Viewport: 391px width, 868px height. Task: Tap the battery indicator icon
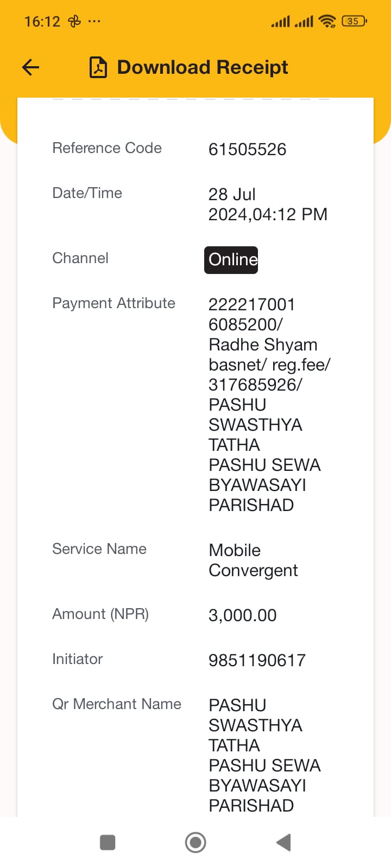pyautogui.click(x=354, y=21)
